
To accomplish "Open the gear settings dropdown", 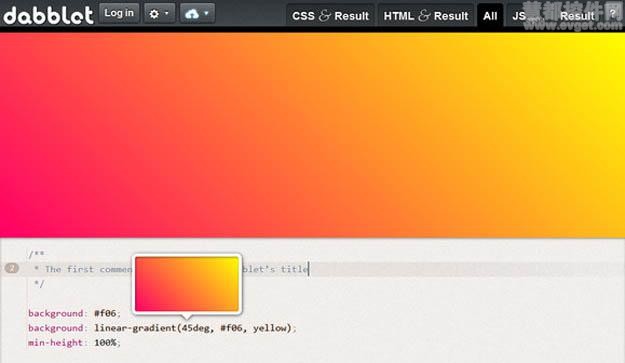I will click(159, 13).
